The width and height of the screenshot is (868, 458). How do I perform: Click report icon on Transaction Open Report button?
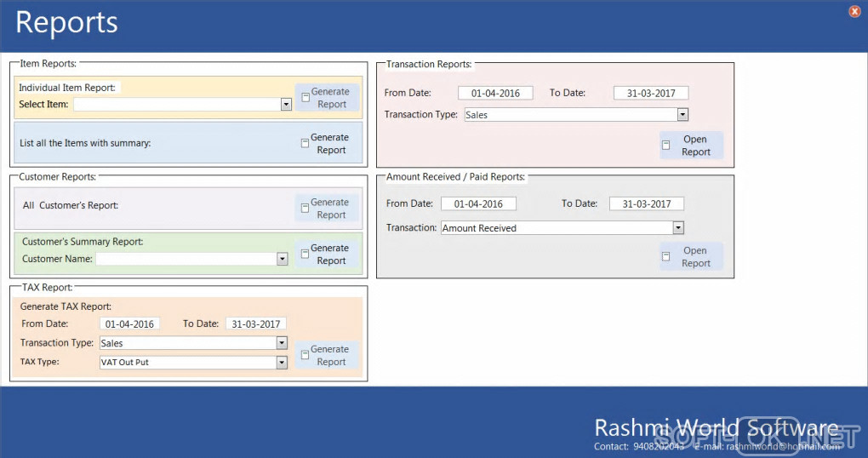[x=666, y=145]
